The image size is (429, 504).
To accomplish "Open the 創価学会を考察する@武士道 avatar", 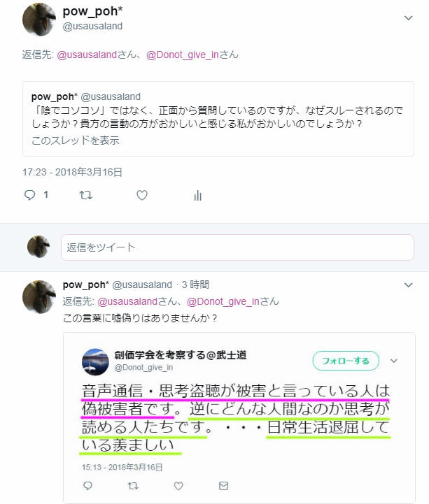I will coord(95,362).
